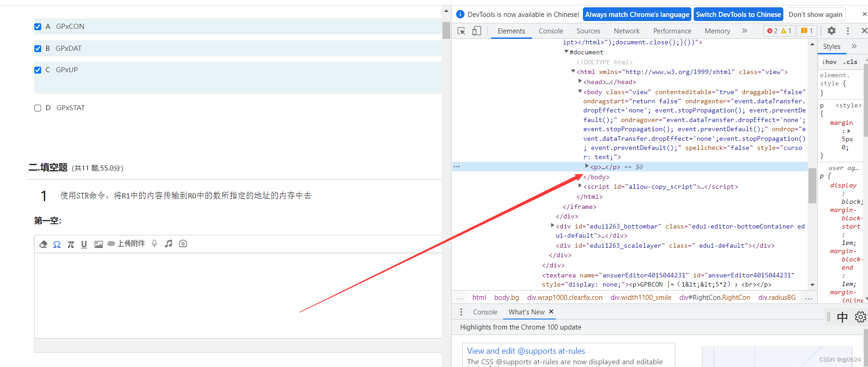Viewport: 868px width, 367px height.
Task: Click the 上传附件 attachment button
Action: pos(126,244)
